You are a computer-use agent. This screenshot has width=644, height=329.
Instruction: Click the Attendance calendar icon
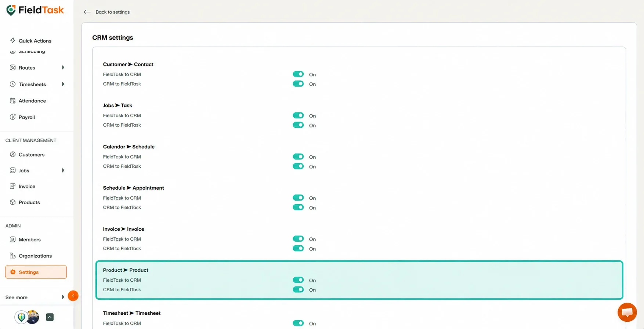coord(12,100)
